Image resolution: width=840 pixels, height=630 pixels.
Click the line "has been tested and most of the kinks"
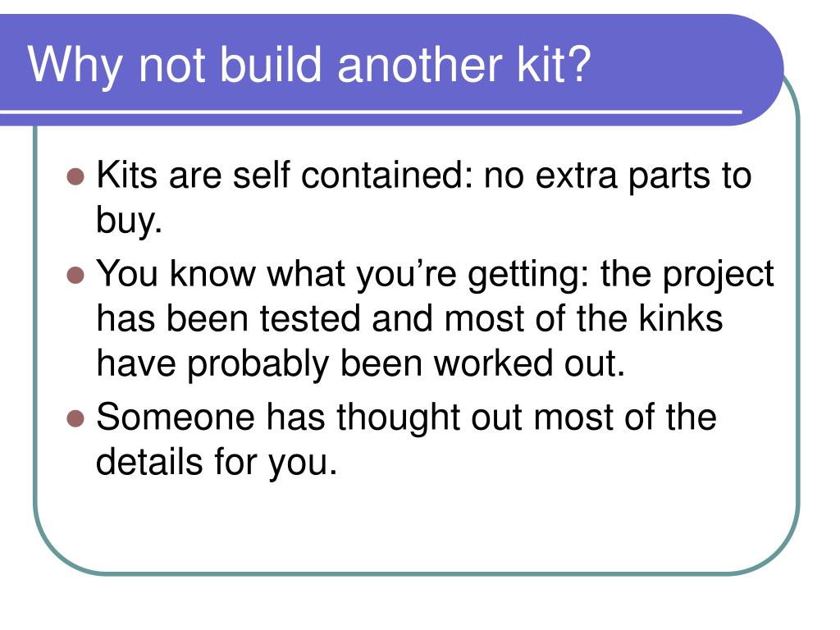(x=410, y=318)
